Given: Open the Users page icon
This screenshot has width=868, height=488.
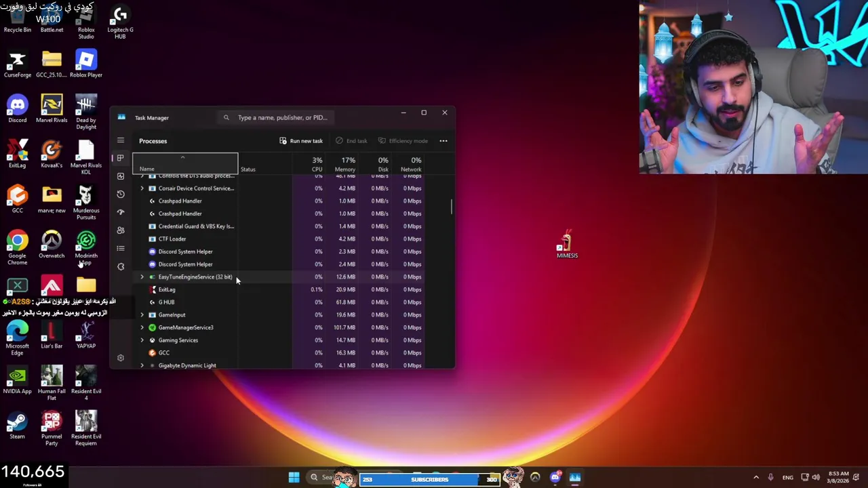Looking at the screenshot, I should pyautogui.click(x=121, y=230).
